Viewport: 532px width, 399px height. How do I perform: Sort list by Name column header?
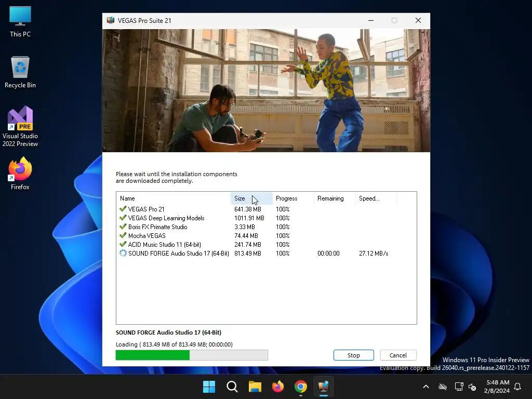click(x=174, y=198)
